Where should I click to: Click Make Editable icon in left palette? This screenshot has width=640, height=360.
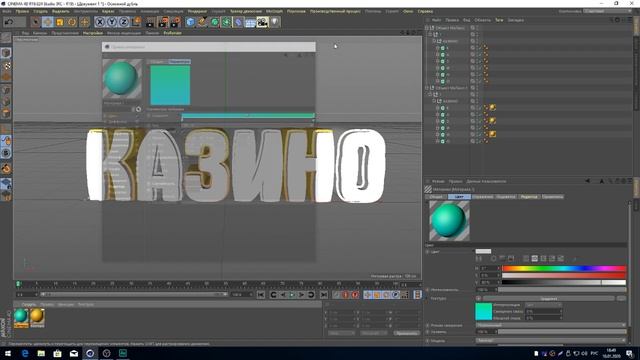6,38
